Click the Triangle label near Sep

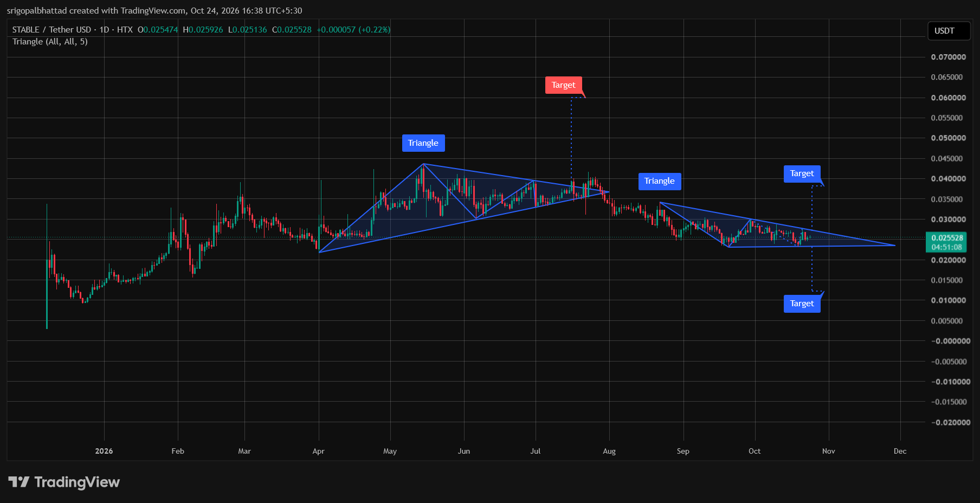pos(659,181)
